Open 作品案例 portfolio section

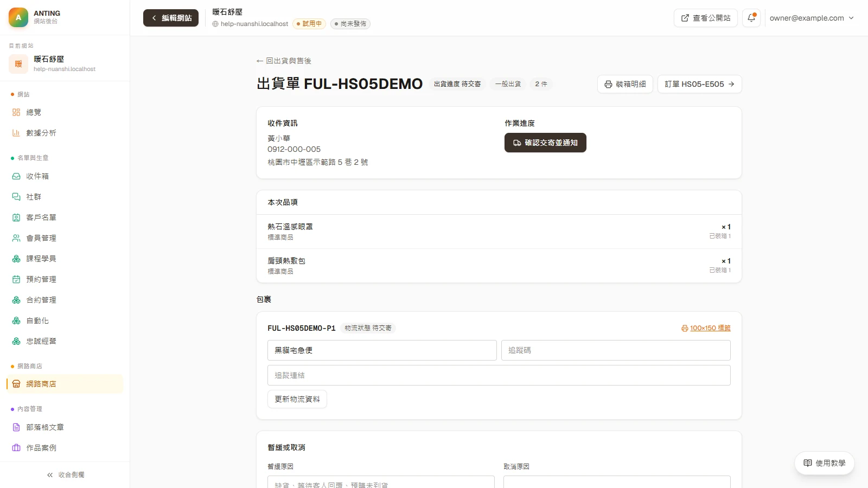coord(65,448)
